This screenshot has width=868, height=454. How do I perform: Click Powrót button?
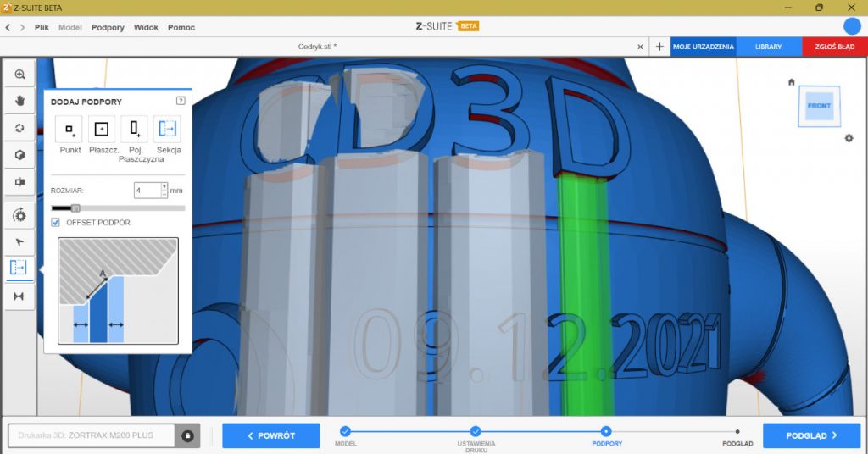[270, 435]
